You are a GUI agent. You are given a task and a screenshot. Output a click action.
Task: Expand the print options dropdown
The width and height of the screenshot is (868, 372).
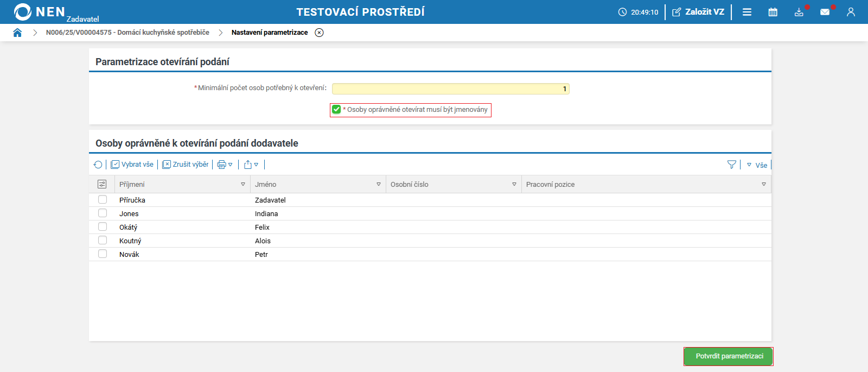point(225,165)
